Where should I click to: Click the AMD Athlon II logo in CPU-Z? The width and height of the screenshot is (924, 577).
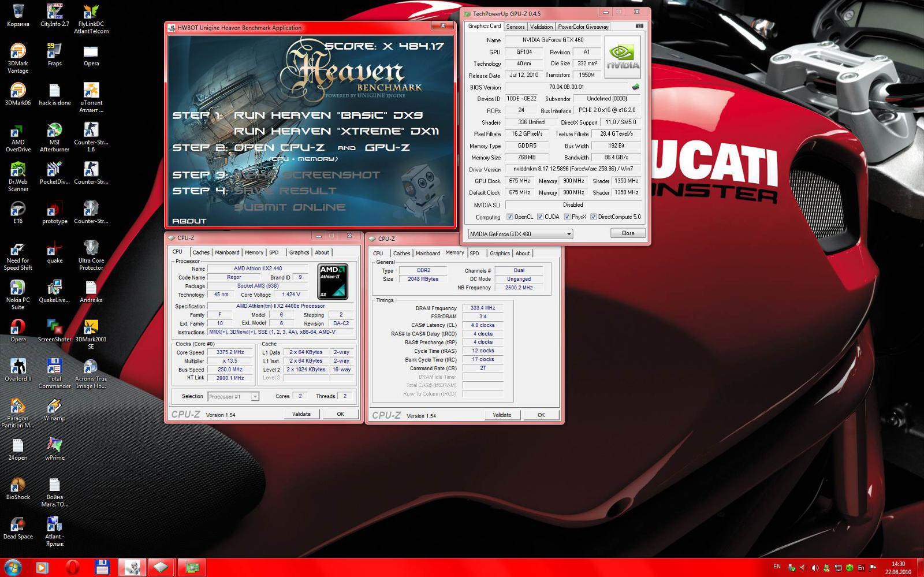(333, 281)
